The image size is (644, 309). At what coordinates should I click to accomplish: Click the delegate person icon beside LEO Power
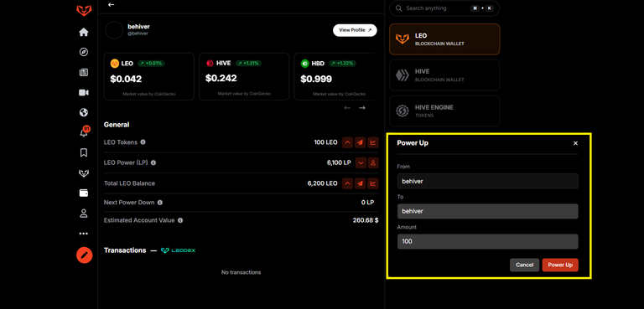373,163
